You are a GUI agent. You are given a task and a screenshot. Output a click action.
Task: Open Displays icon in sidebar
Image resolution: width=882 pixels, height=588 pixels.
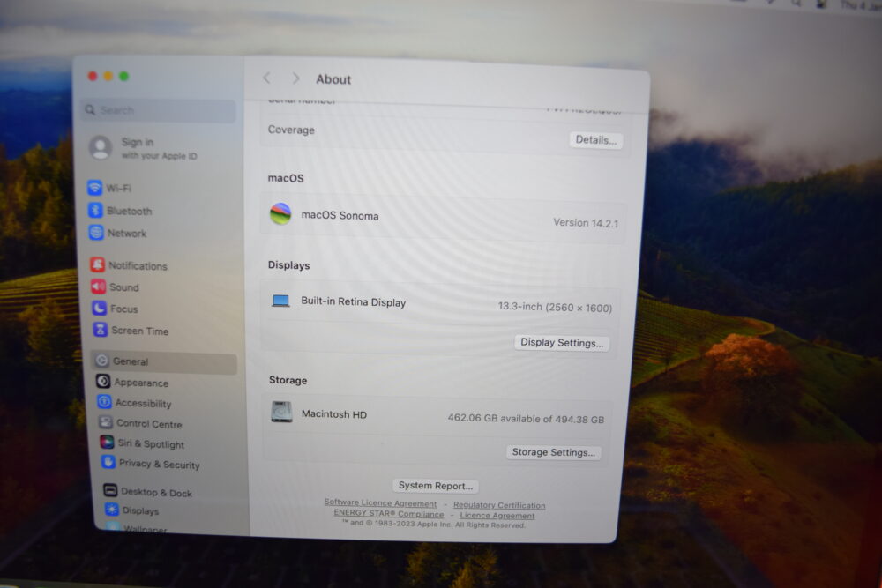click(111, 510)
